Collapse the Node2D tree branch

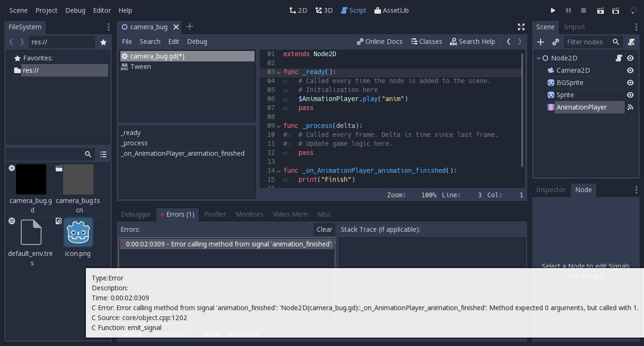pos(538,58)
